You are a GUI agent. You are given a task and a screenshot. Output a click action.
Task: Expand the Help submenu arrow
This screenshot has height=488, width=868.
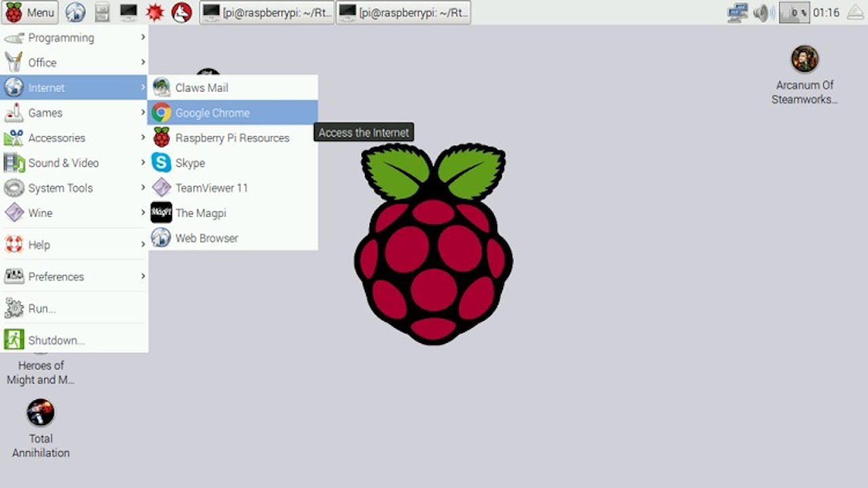(x=142, y=244)
